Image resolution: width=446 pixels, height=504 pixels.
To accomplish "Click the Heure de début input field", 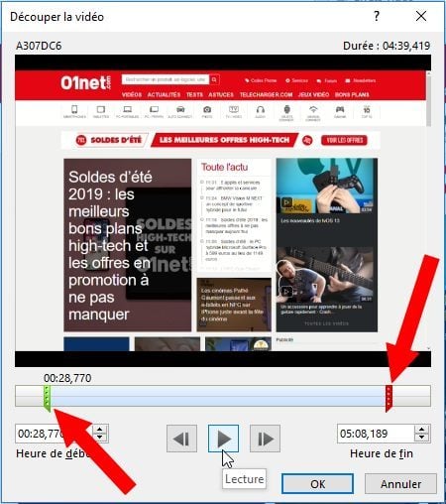I will [55, 434].
